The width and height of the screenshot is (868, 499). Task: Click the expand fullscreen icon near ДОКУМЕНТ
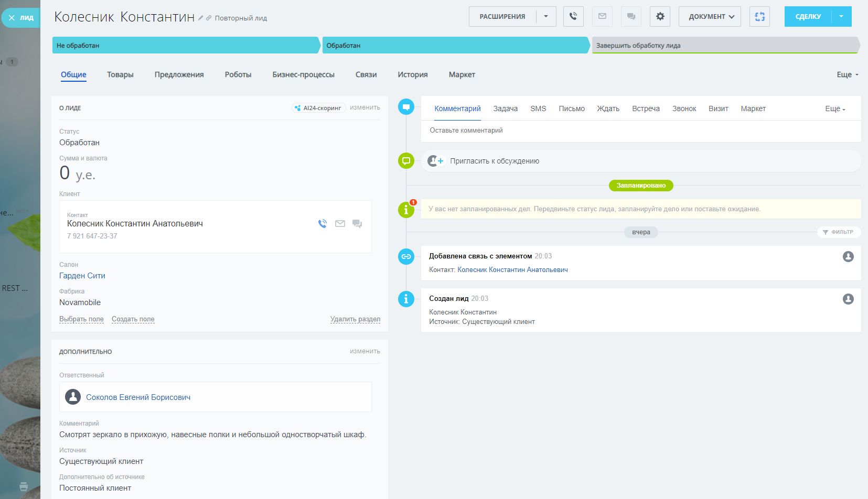(x=759, y=17)
